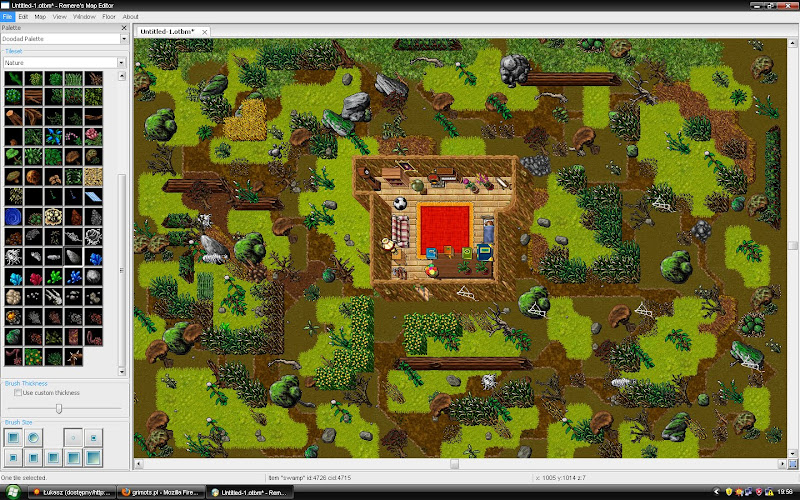Select the tall grass doodad brush
Image resolution: width=800 pixels, height=500 pixels.
click(x=73, y=78)
